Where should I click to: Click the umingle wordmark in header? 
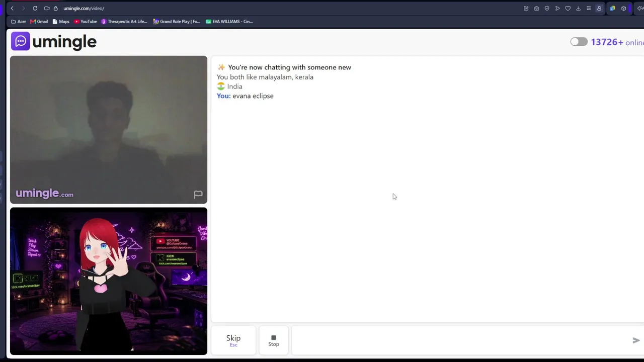coord(64,42)
